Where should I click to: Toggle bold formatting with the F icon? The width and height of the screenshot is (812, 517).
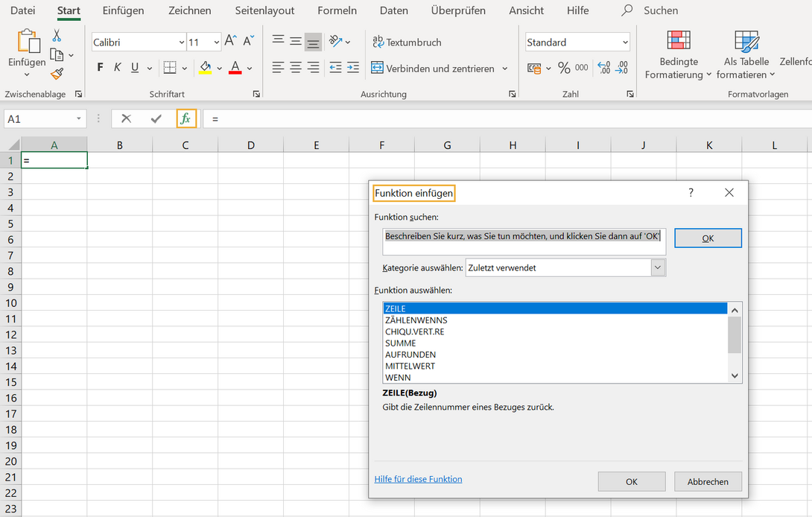[x=99, y=67]
